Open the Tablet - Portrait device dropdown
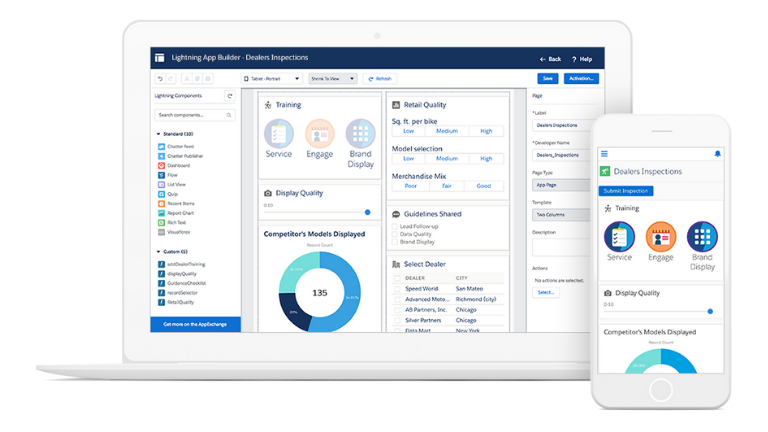768x432 pixels. [271, 79]
